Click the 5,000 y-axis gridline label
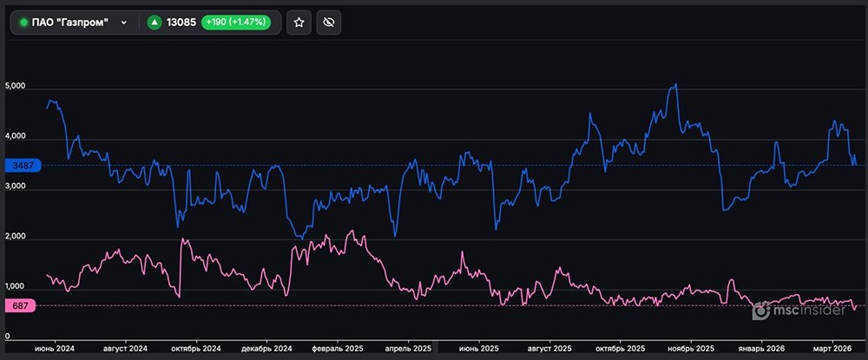This screenshot has height=360, width=868. (17, 88)
